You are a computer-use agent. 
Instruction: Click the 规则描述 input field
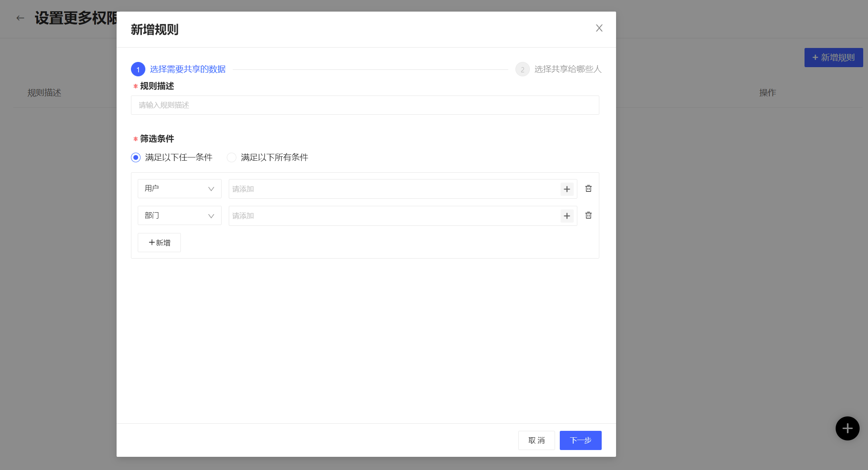point(365,105)
